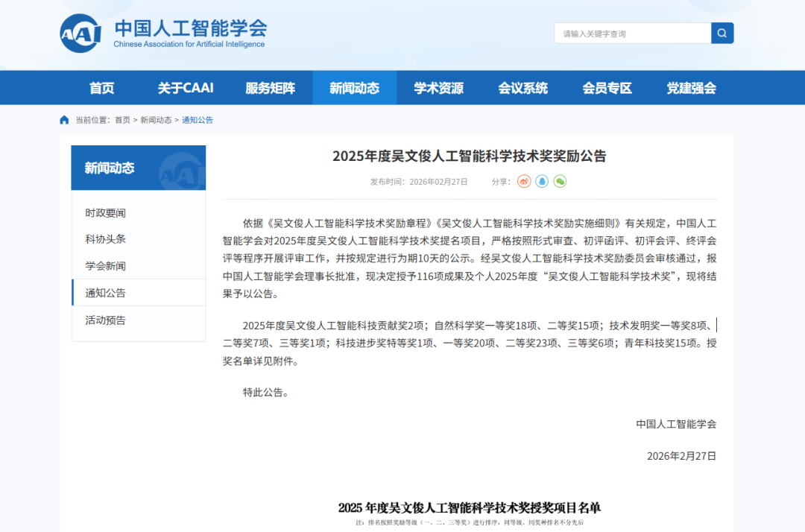
Task: Open the 关于CAAI navigation menu
Action: [x=186, y=88]
